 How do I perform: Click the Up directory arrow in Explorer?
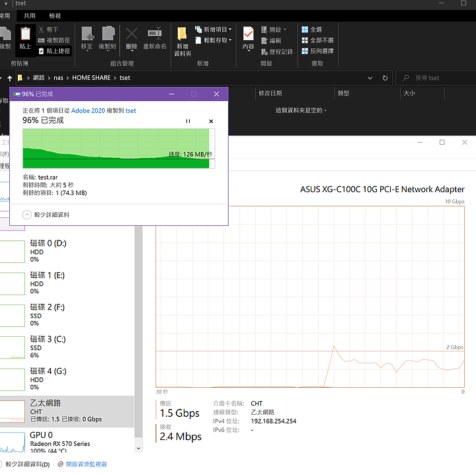coord(10,78)
